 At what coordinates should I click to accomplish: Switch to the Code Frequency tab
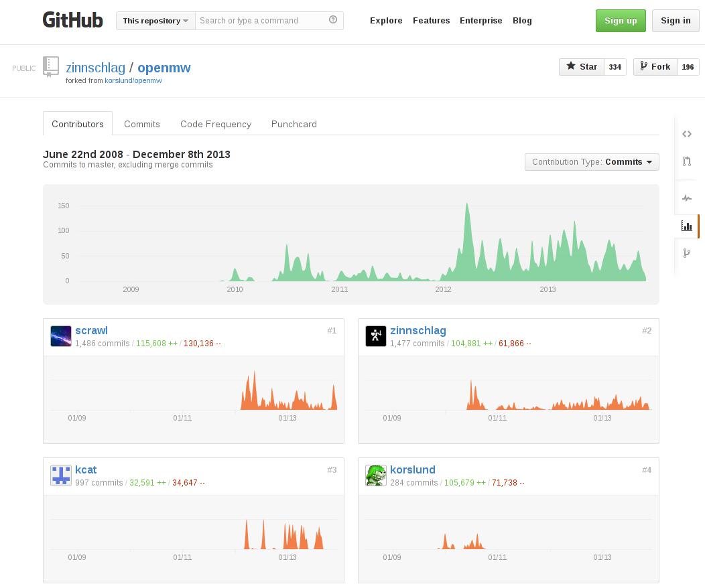click(216, 124)
